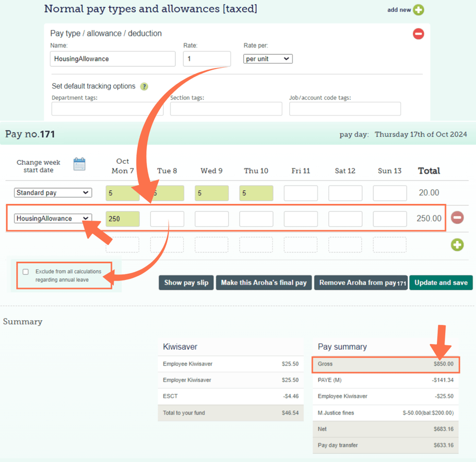The height and width of the screenshot is (462, 476).
Task: Change the HousingAllowance dropdown selection
Action: tap(53, 218)
